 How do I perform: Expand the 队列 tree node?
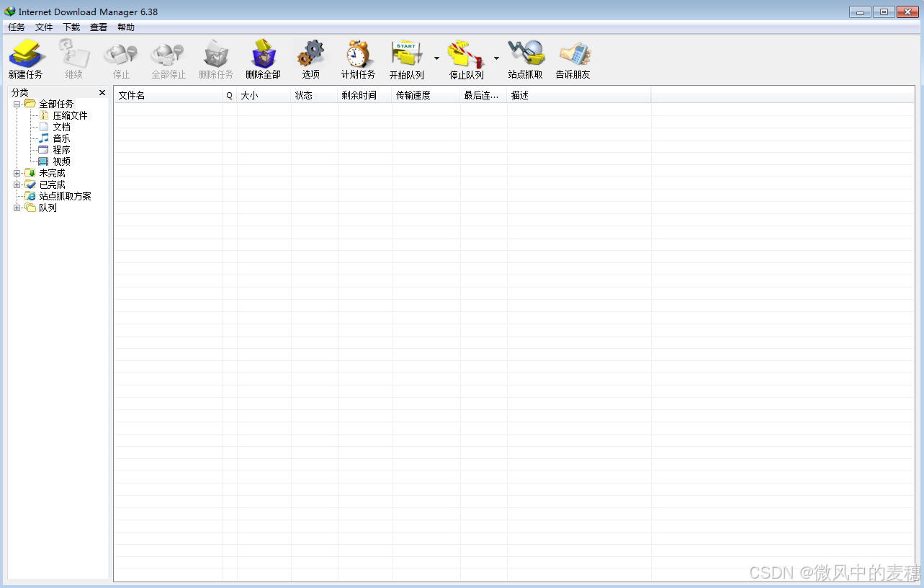coord(17,208)
